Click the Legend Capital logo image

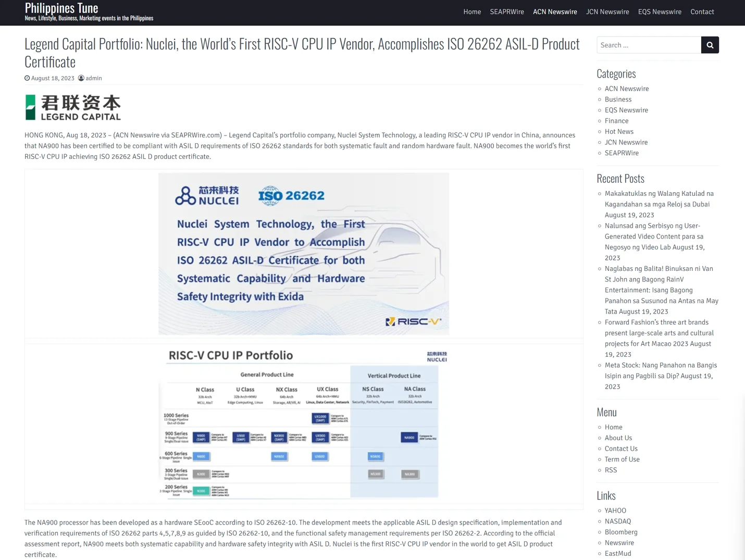click(73, 107)
